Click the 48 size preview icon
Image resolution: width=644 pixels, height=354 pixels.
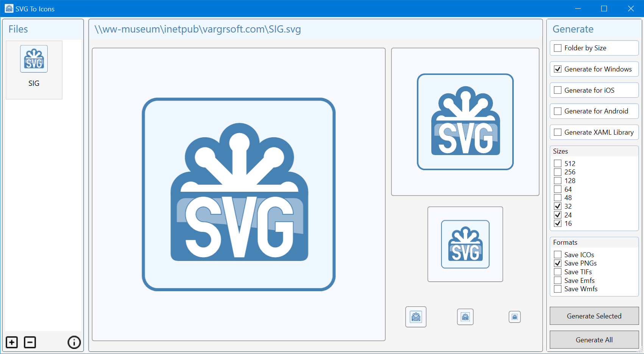tap(416, 317)
